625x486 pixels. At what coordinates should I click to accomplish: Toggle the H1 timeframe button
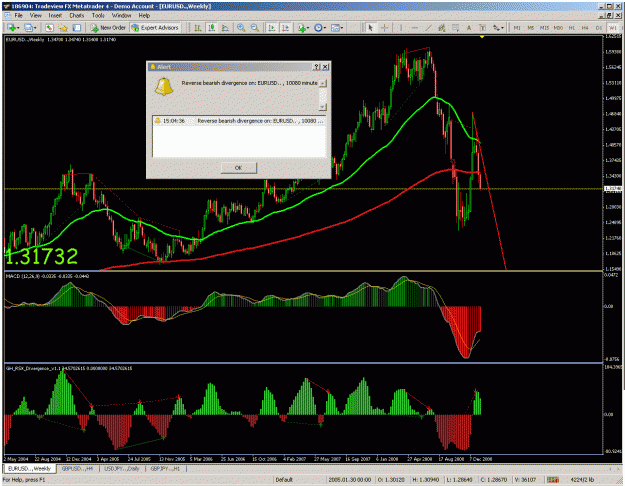(572, 28)
